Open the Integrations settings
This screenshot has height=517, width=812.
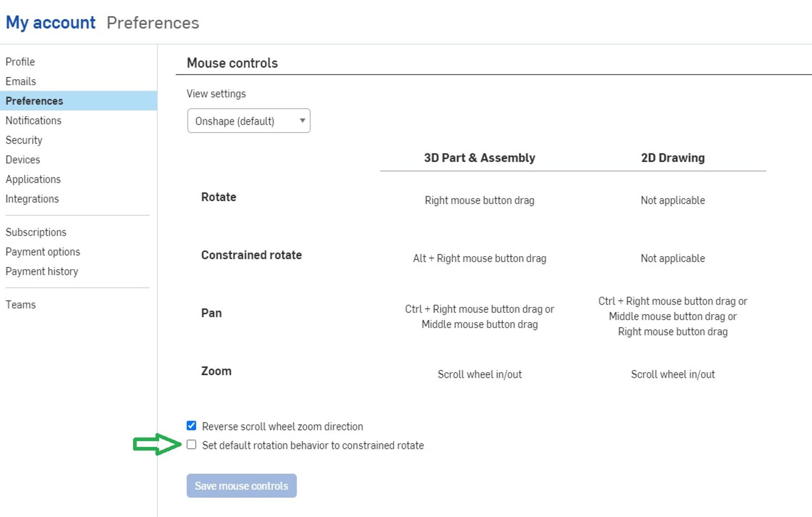click(32, 199)
